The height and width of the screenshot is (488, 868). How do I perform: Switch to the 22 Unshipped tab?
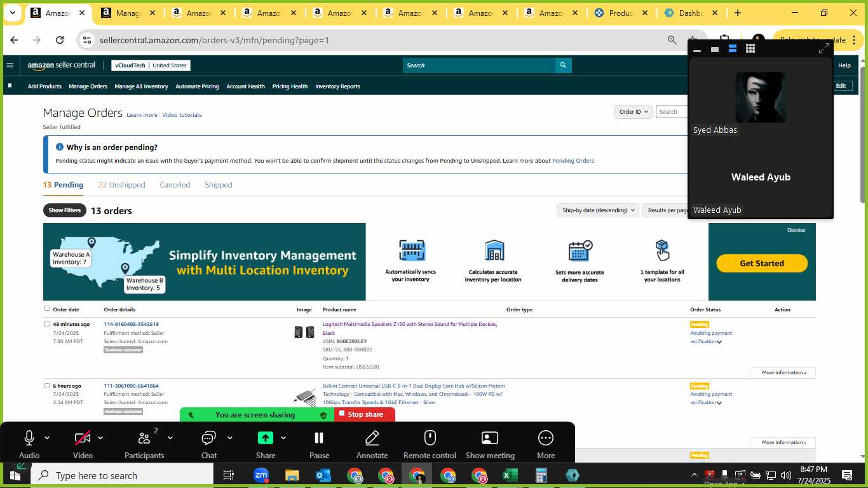121,185
